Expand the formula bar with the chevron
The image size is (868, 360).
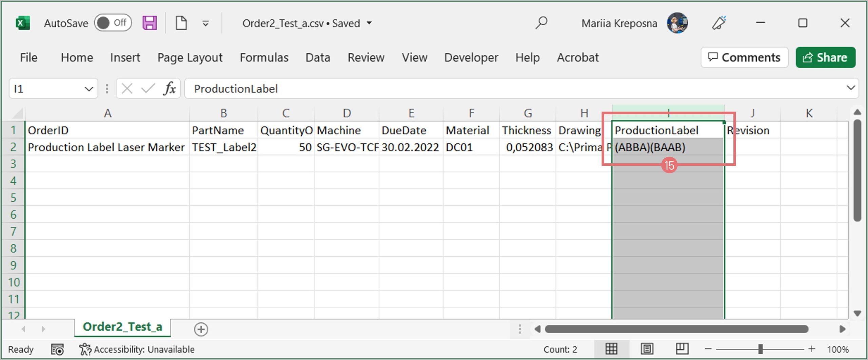click(x=850, y=88)
